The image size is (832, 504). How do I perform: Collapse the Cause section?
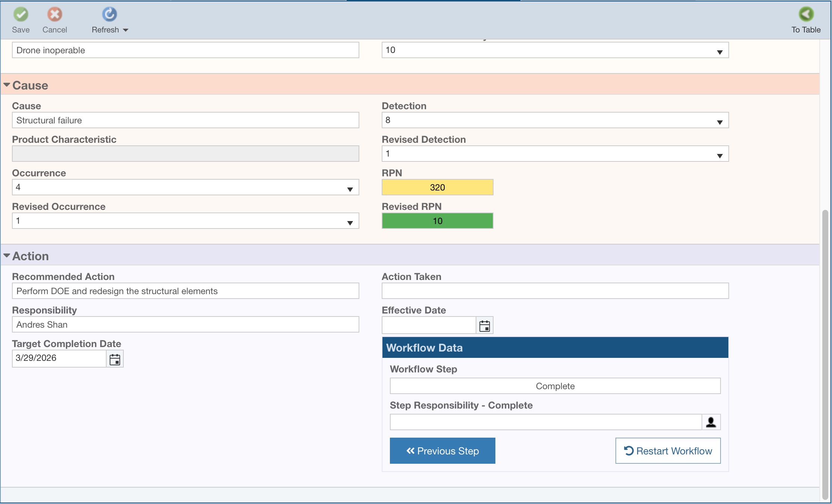click(7, 85)
